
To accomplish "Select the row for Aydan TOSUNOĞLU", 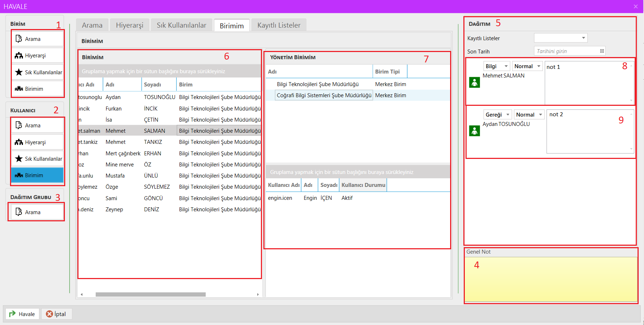I will pyautogui.click(x=170, y=97).
